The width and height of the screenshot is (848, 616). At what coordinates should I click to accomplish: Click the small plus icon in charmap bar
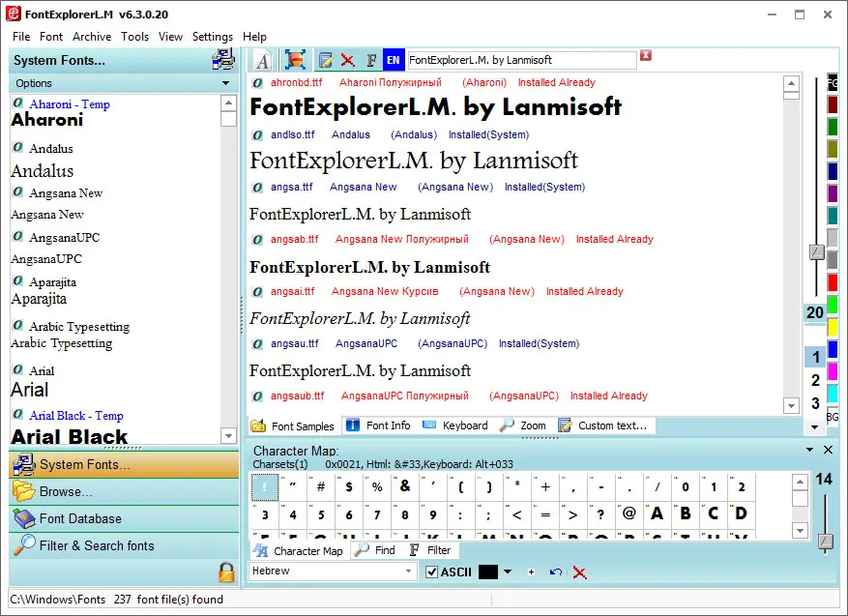(x=531, y=572)
